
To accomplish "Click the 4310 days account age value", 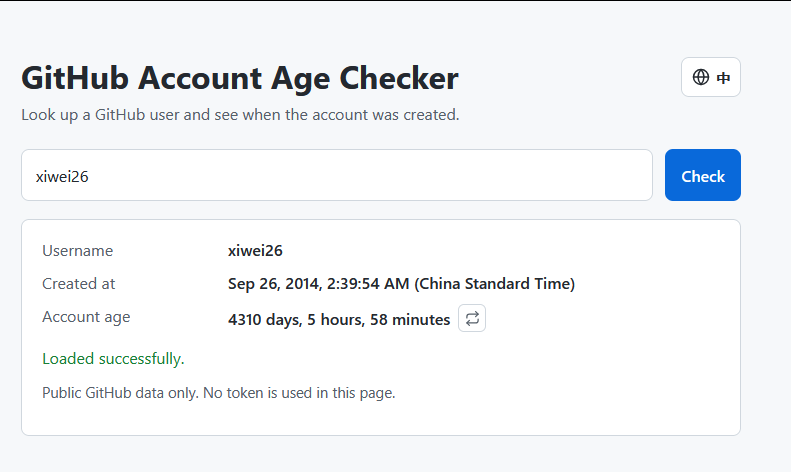I will pyautogui.click(x=339, y=320).
